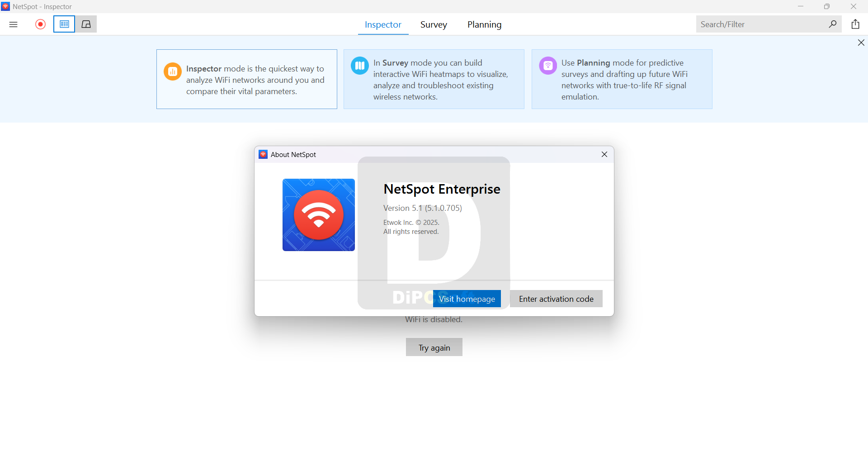This screenshot has height=466, width=868.
Task: Select the Planning mode info card
Action: coord(622,79)
